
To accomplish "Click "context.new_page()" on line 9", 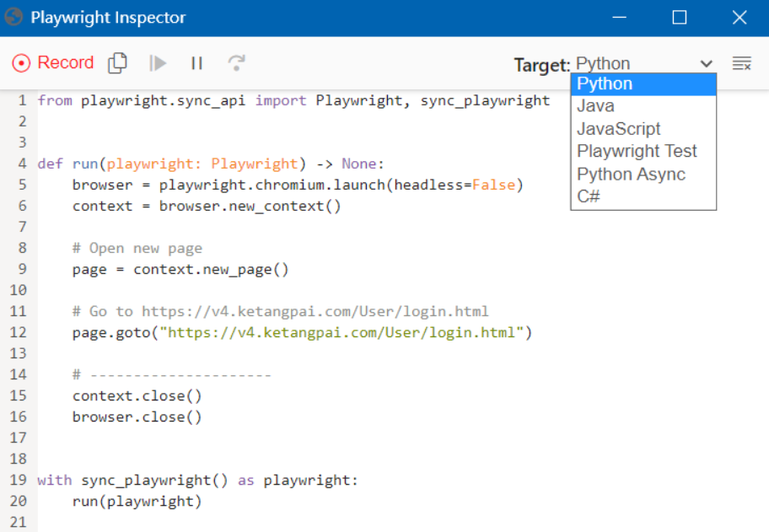I will (211, 269).
